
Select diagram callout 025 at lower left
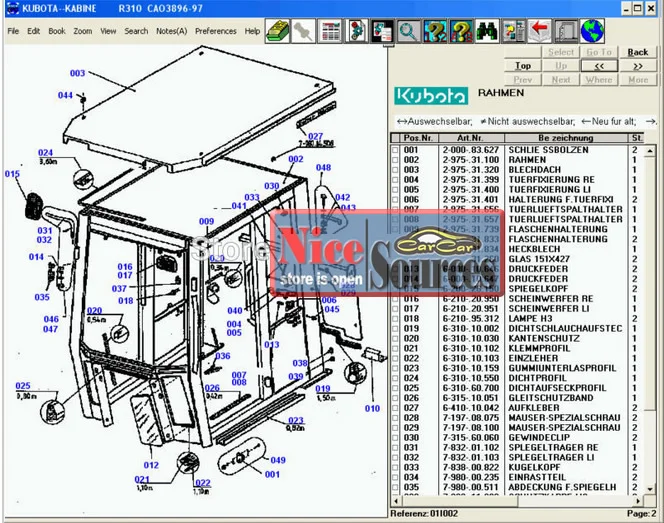pyautogui.click(x=23, y=386)
